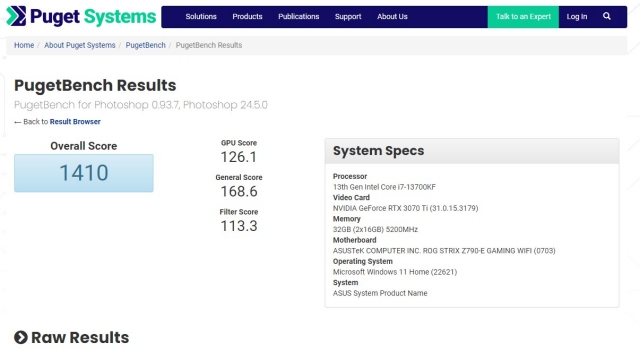Open About Puget Systems breadcrumb
Screen dimensions: 640x360
(80, 45)
